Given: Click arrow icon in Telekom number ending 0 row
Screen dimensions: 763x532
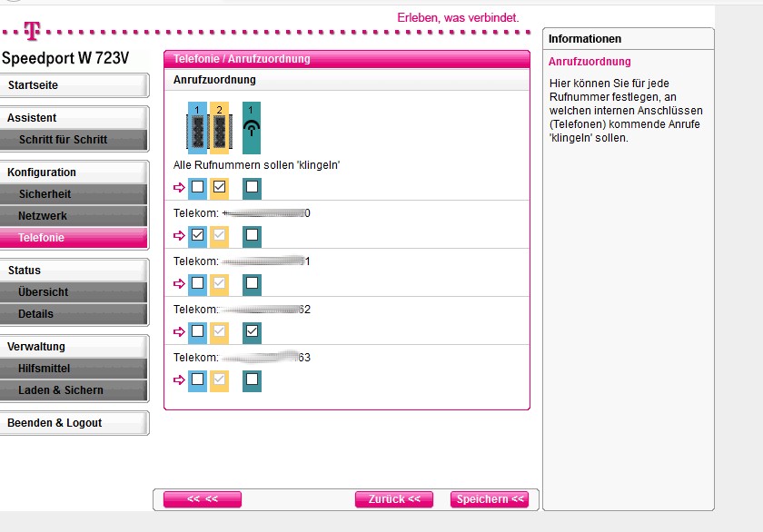Looking at the screenshot, I should tap(179, 235).
